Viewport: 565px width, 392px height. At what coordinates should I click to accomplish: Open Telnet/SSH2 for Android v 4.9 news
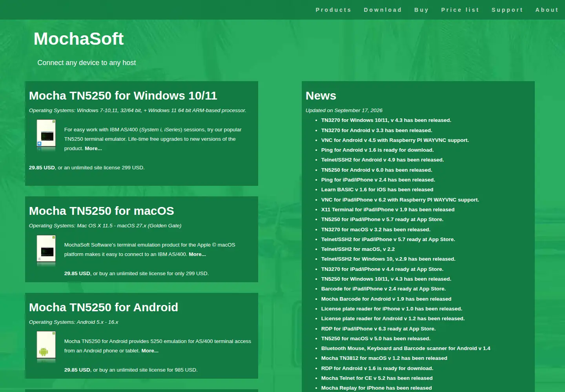[383, 160]
